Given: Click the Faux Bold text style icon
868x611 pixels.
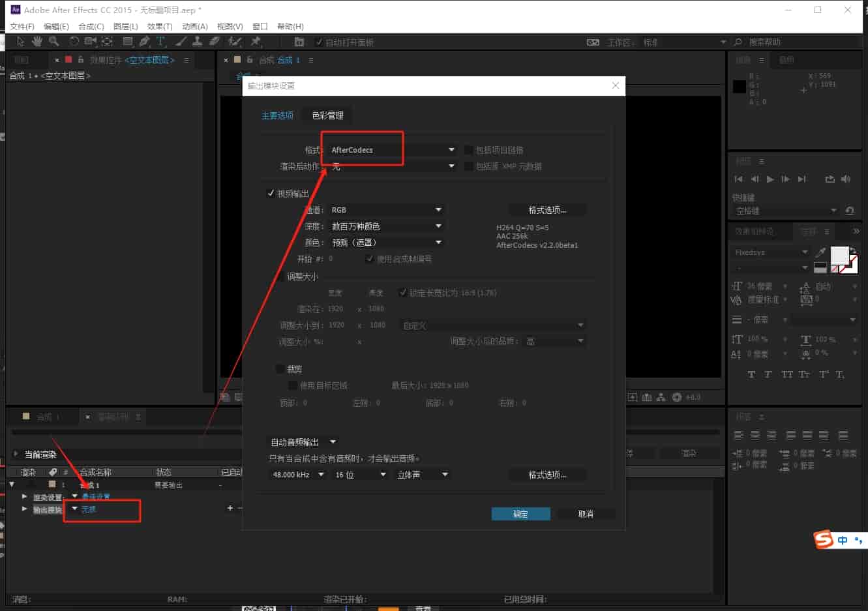Looking at the screenshot, I should tap(751, 374).
